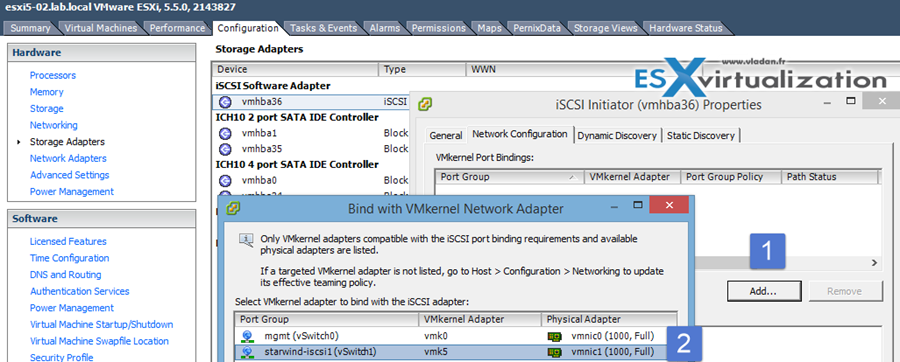This screenshot has width=900, height=362.
Task: Select the vmhba1 storage adapter icon
Action: (225, 133)
